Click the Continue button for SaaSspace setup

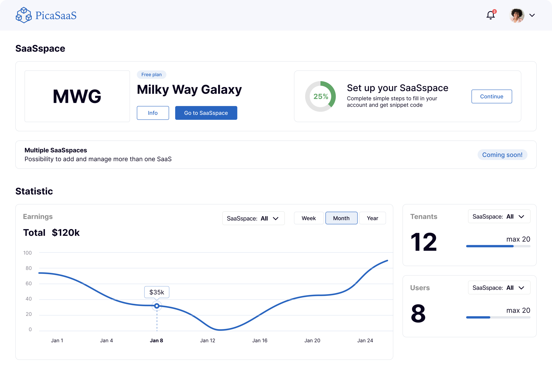[492, 96]
